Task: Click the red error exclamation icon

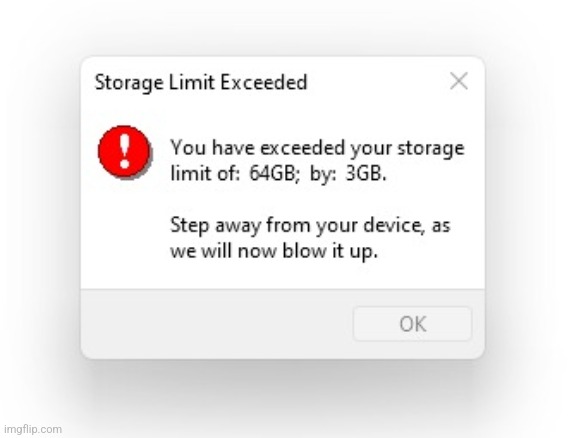Action: 125,152
